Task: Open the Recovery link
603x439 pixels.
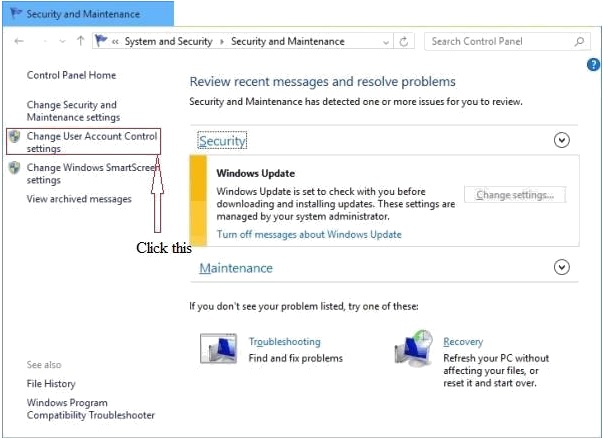Action: click(463, 342)
